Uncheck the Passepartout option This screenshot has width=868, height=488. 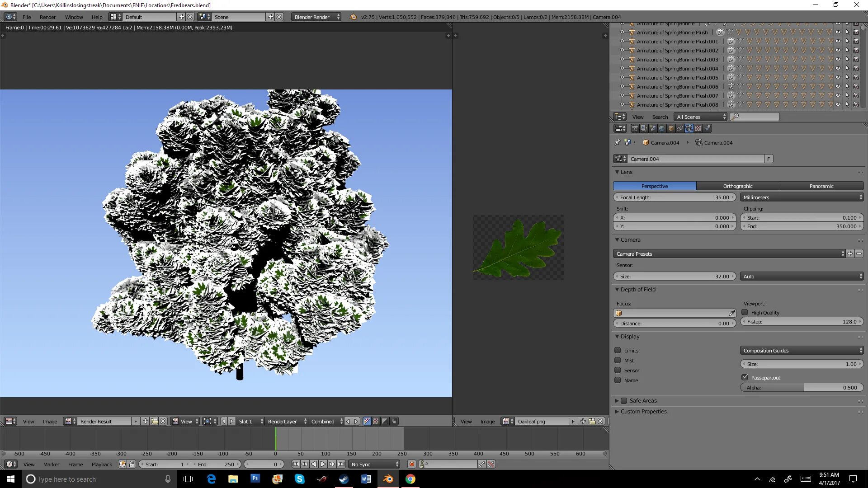pos(745,377)
